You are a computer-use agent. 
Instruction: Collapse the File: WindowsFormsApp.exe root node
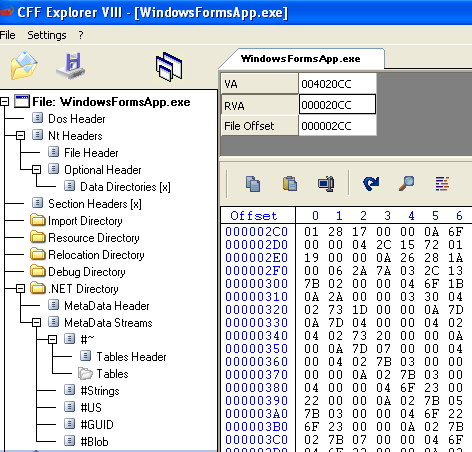(4, 102)
